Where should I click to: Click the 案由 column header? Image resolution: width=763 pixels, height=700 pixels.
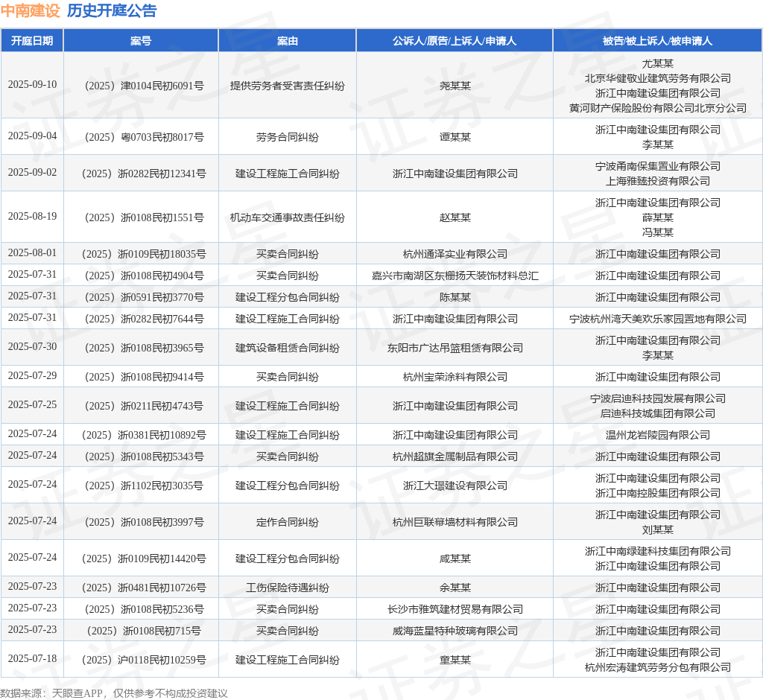coord(287,41)
